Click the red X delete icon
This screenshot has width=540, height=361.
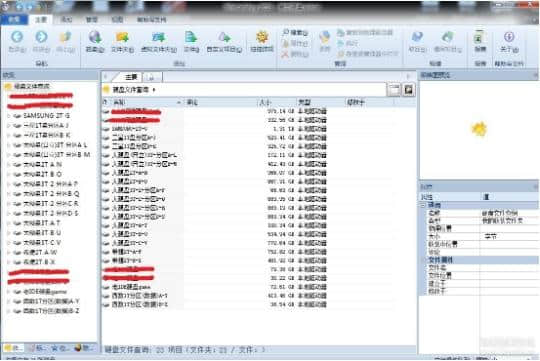coord(285,54)
